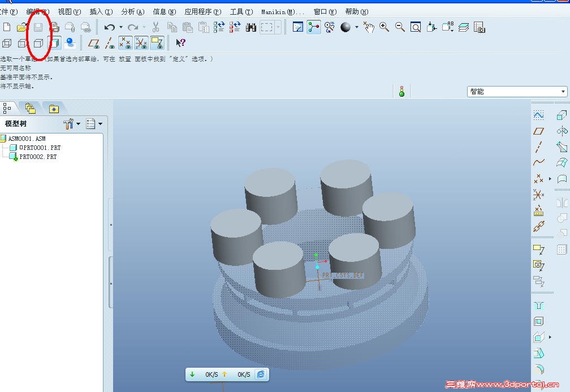
Task: Click the Layers stack icon
Action: 464,27
